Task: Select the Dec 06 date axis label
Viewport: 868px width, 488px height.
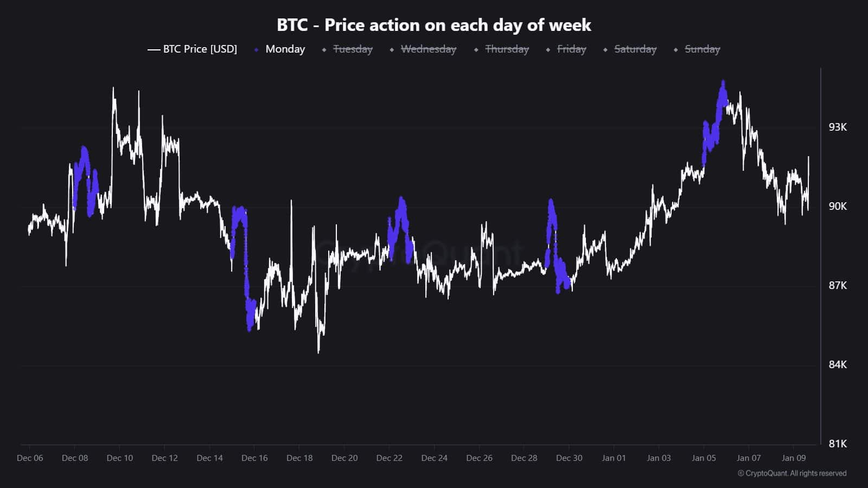Action: pos(30,458)
